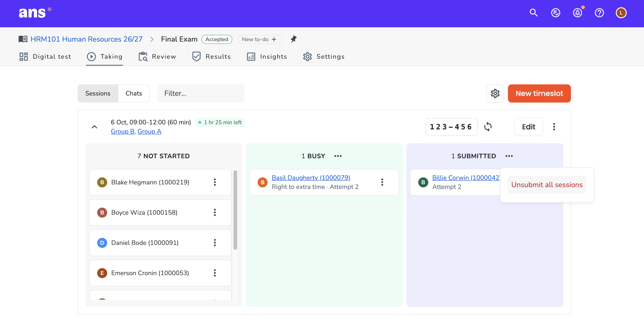This screenshot has width=644, height=322.
Task: Open Basil Daugherty (1000079) link
Action: point(311,178)
